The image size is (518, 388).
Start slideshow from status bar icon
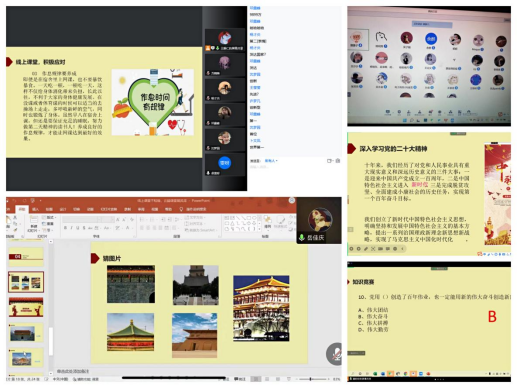coord(289,379)
